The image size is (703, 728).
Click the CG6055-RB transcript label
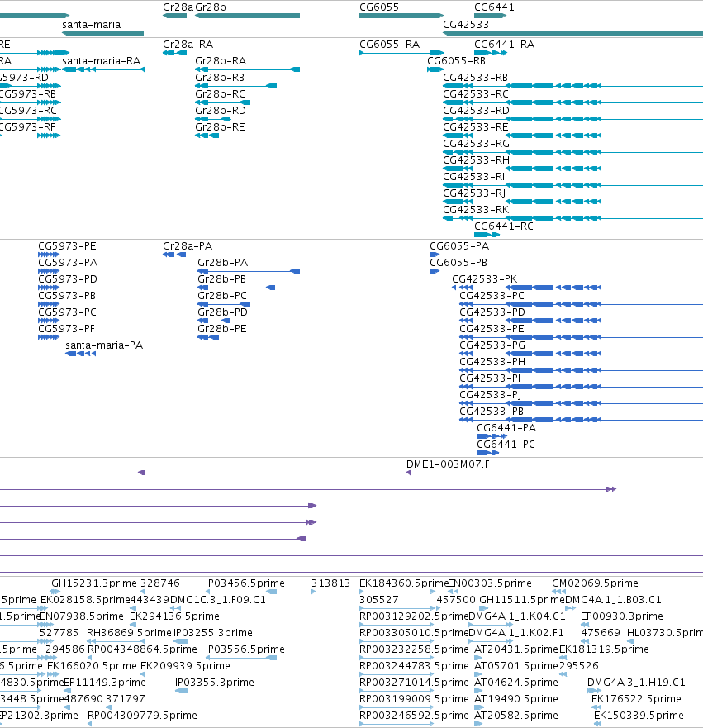coord(457,61)
